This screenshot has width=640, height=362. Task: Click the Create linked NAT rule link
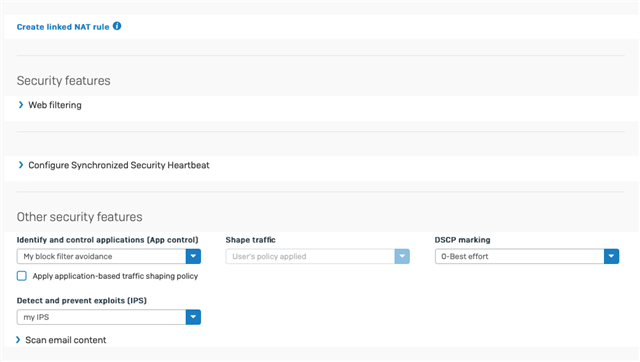point(63,27)
